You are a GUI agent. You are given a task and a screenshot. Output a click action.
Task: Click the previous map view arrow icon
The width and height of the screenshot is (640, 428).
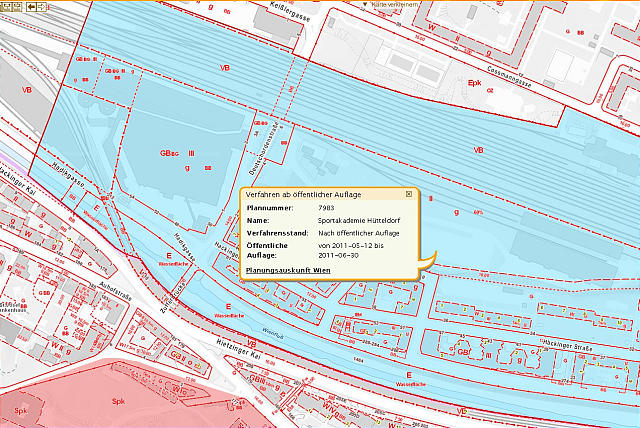pos(32,6)
